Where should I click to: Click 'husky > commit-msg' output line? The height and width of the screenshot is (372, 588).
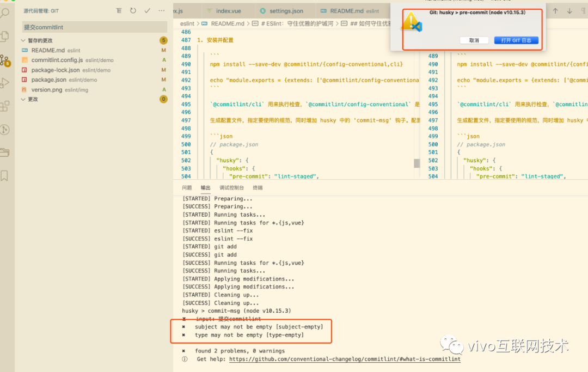point(236,310)
